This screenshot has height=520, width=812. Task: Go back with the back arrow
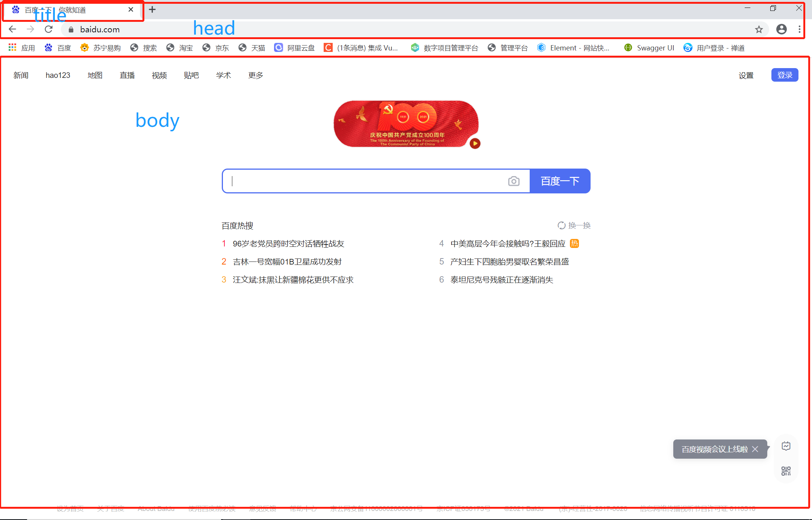point(12,29)
